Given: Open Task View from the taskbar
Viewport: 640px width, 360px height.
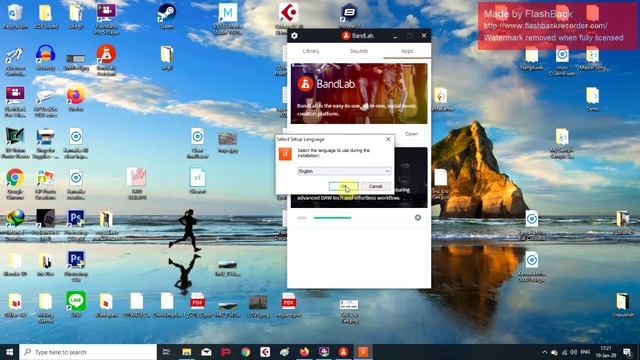Looking at the screenshot, I should point(166,352).
